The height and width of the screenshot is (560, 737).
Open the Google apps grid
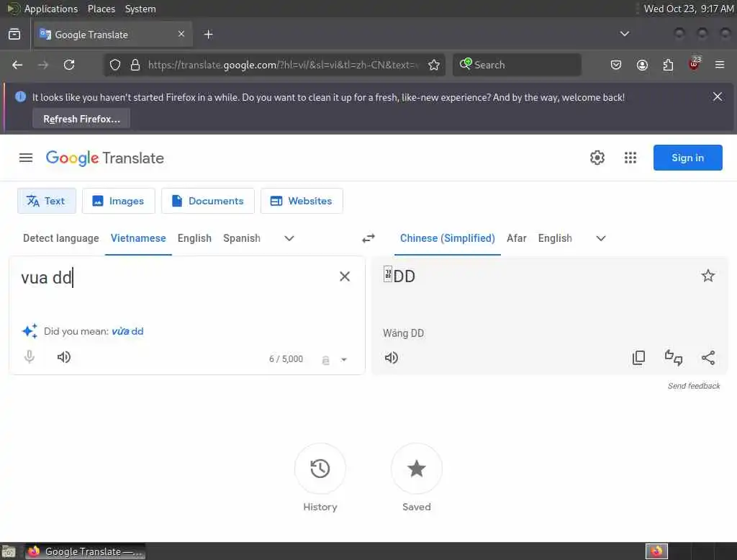630,158
